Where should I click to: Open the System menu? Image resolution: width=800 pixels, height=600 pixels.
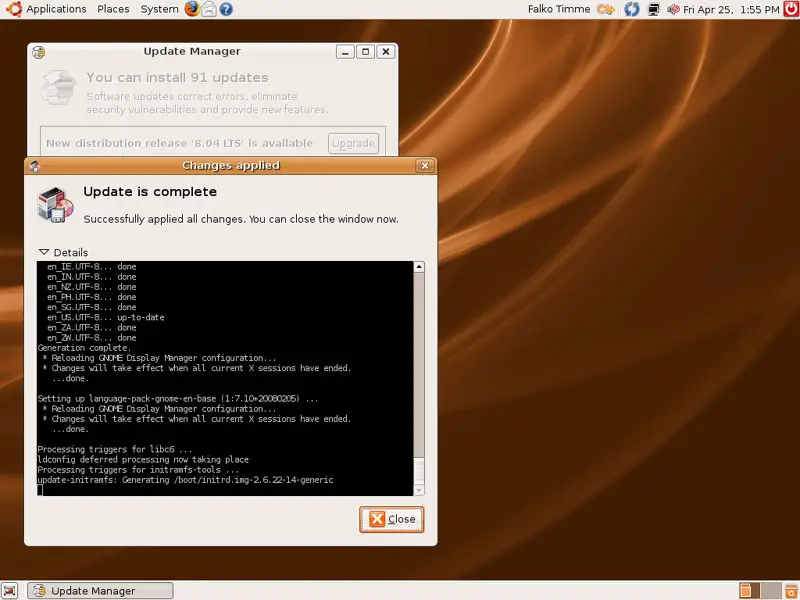(159, 9)
